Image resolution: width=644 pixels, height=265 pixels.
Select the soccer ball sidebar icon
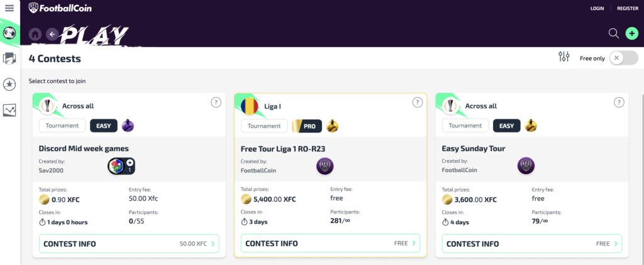pyautogui.click(x=9, y=33)
